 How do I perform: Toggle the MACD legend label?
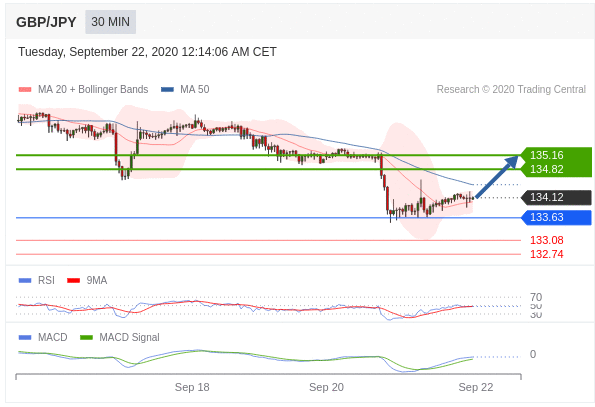coord(53,337)
